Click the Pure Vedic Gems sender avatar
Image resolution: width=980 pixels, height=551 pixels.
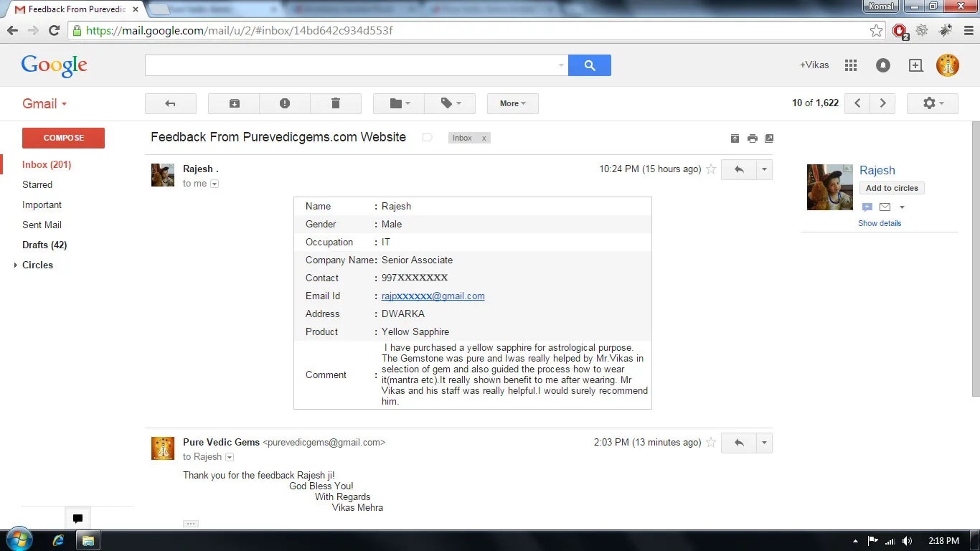[x=163, y=448]
